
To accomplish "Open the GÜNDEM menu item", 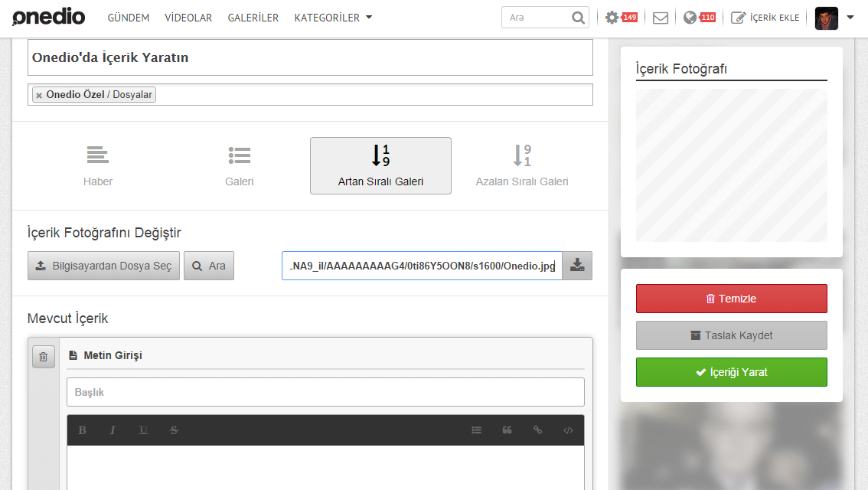I will 129,18.
